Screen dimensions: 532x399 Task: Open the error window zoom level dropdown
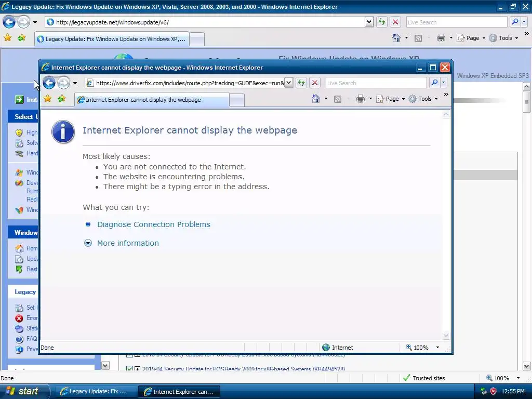(x=437, y=348)
